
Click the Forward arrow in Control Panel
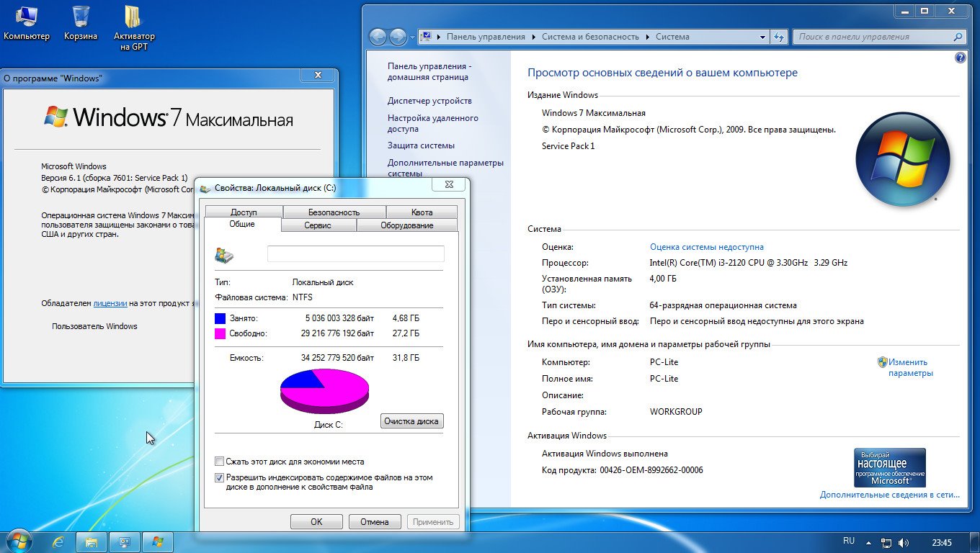pyautogui.click(x=398, y=37)
